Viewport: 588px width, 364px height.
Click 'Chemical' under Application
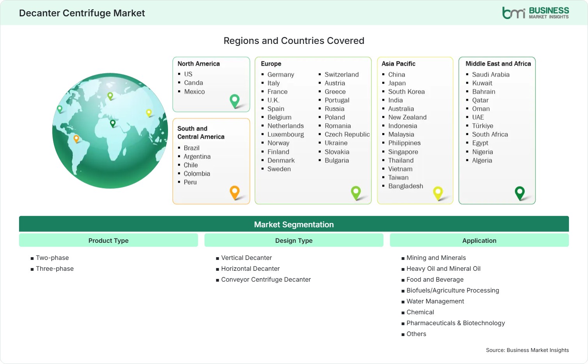coord(420,312)
